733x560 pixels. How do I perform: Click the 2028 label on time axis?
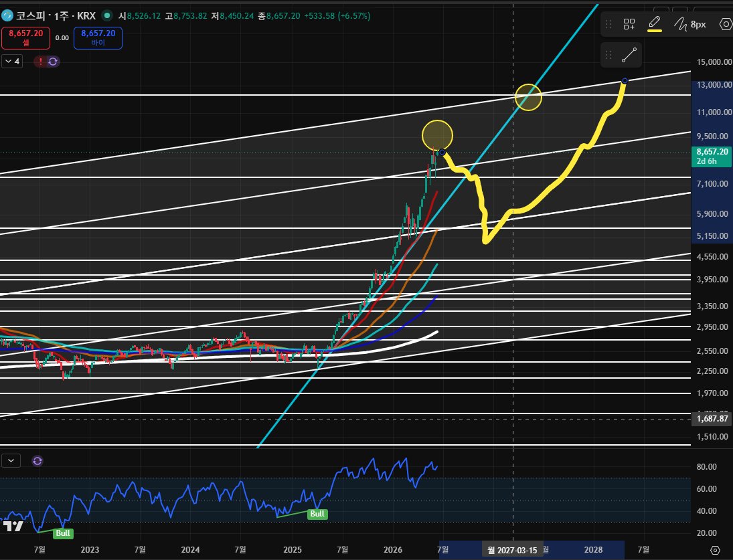[593, 550]
